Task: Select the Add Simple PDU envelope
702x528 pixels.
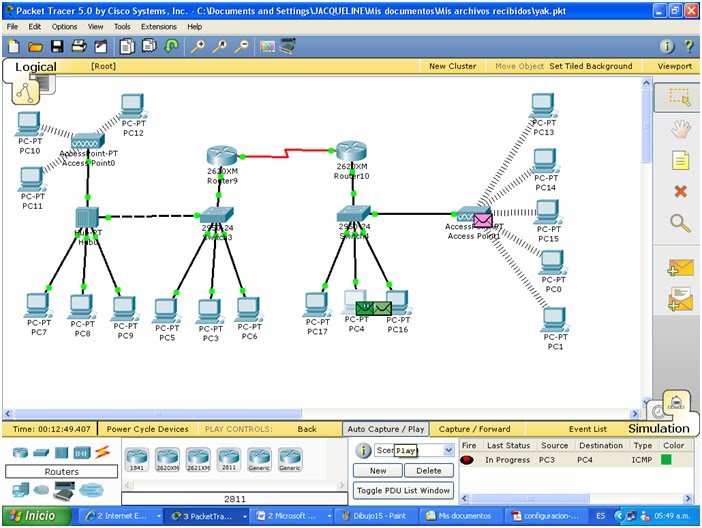Action: [680, 267]
